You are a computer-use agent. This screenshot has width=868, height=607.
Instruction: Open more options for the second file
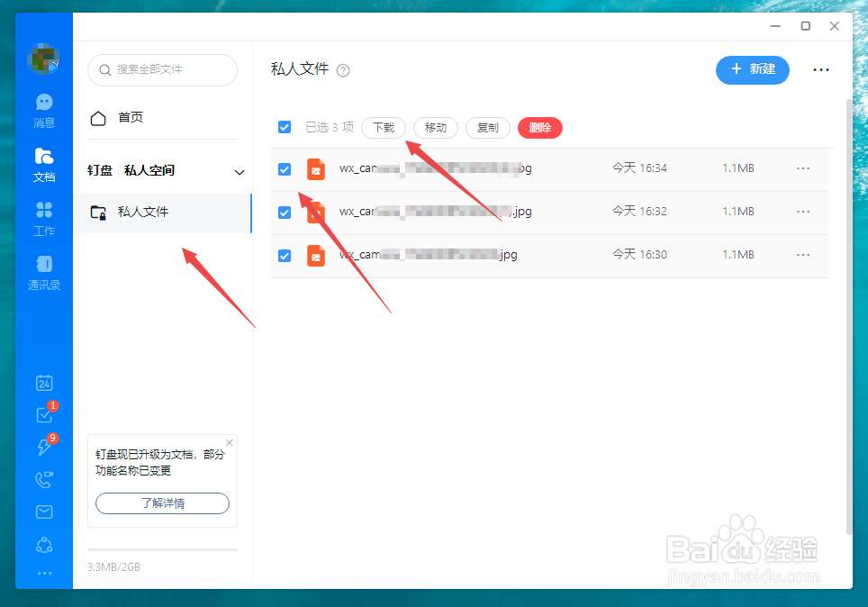pos(802,212)
